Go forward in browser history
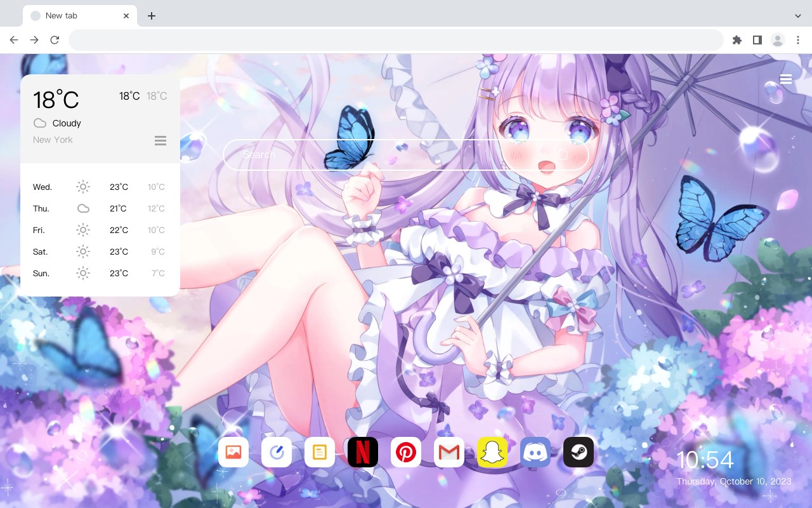Viewport: 812px width, 508px height. pos(34,40)
